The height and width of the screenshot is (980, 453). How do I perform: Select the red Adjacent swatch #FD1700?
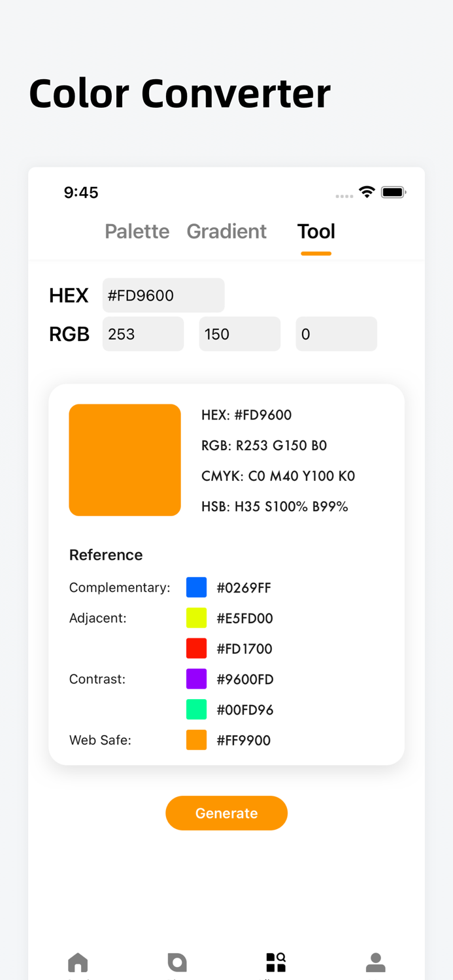pyautogui.click(x=196, y=648)
